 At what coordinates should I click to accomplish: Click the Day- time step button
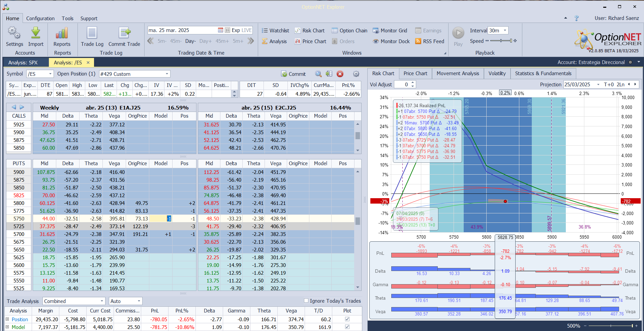coord(190,41)
